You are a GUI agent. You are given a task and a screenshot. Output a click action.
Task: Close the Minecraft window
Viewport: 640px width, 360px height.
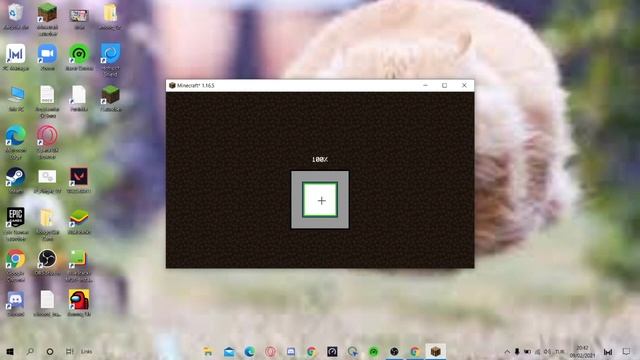coord(464,85)
